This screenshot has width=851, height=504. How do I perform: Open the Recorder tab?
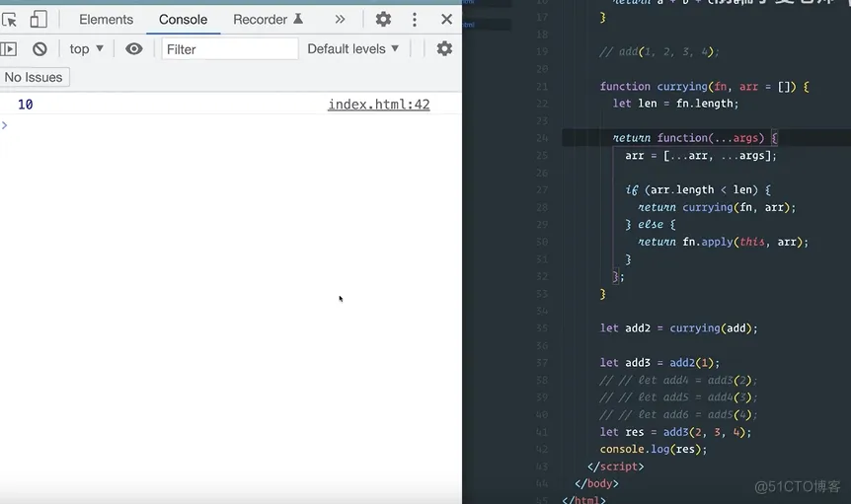(268, 20)
